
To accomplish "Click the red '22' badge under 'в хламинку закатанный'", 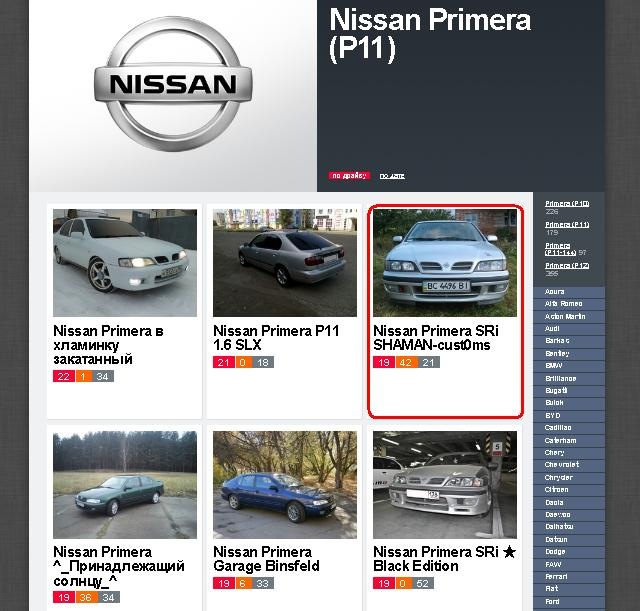I will tap(64, 376).
